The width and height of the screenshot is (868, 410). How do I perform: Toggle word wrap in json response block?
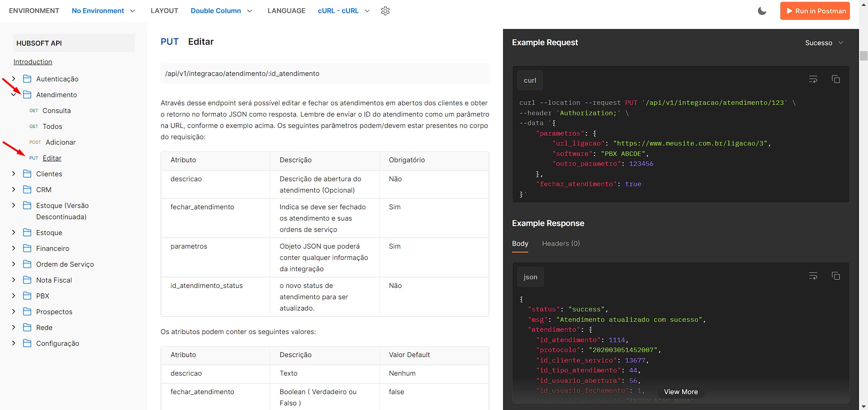click(813, 276)
